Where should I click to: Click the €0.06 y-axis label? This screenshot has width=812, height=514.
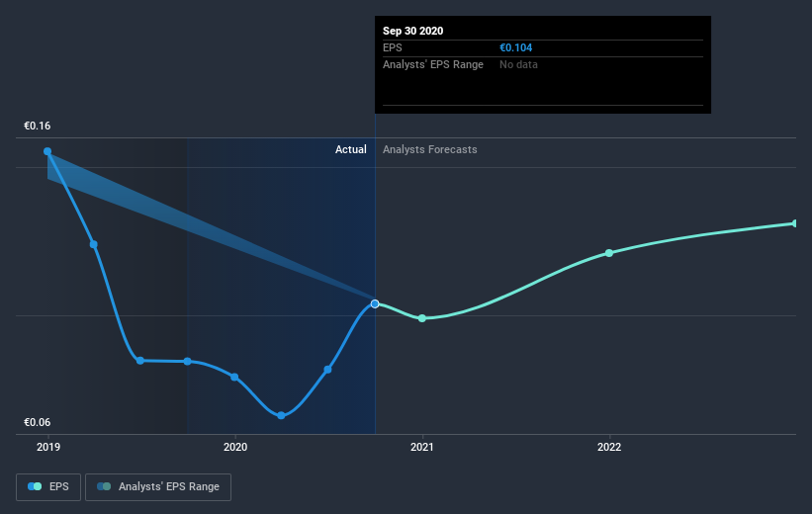[38, 422]
